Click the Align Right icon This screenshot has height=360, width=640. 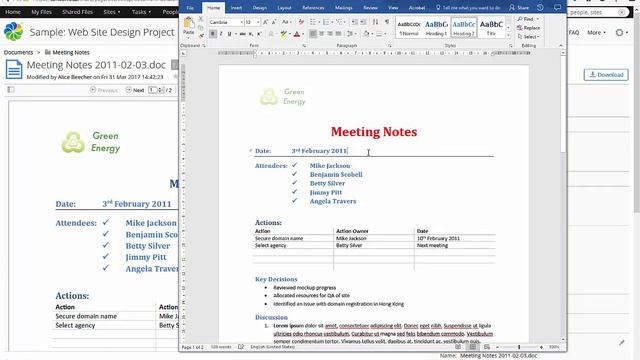[330, 34]
